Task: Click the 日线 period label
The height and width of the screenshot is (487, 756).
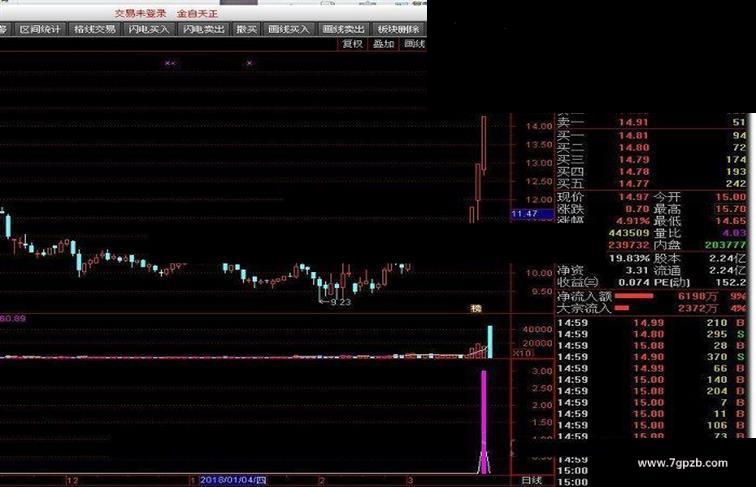Action: pyautogui.click(x=532, y=480)
